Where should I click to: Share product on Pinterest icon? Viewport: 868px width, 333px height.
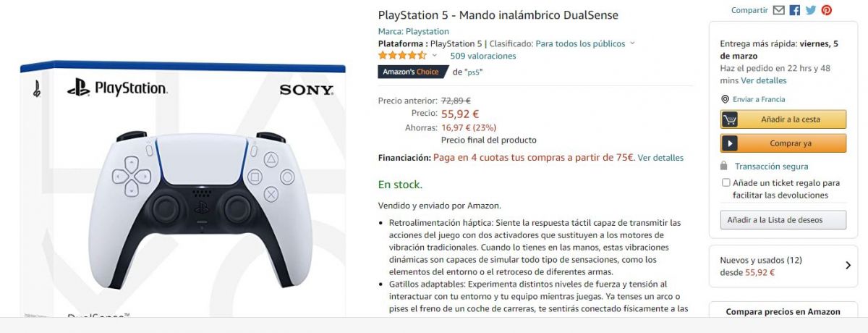pos(826,10)
